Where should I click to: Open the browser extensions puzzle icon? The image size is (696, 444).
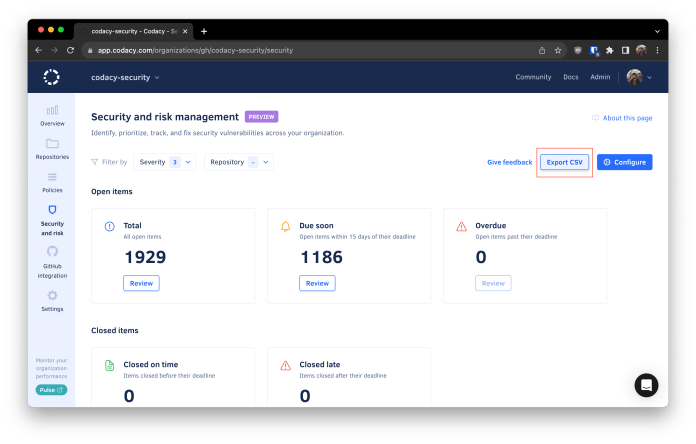609,50
